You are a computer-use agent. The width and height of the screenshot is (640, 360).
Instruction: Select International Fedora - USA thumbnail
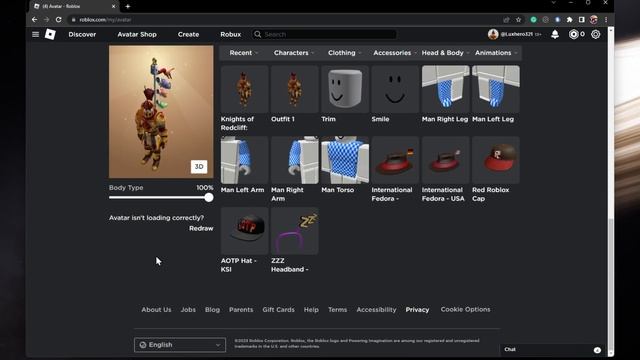[446, 160]
